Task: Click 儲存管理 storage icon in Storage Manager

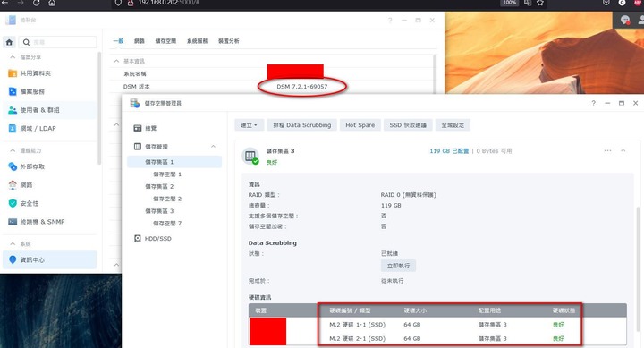Action: [138, 146]
